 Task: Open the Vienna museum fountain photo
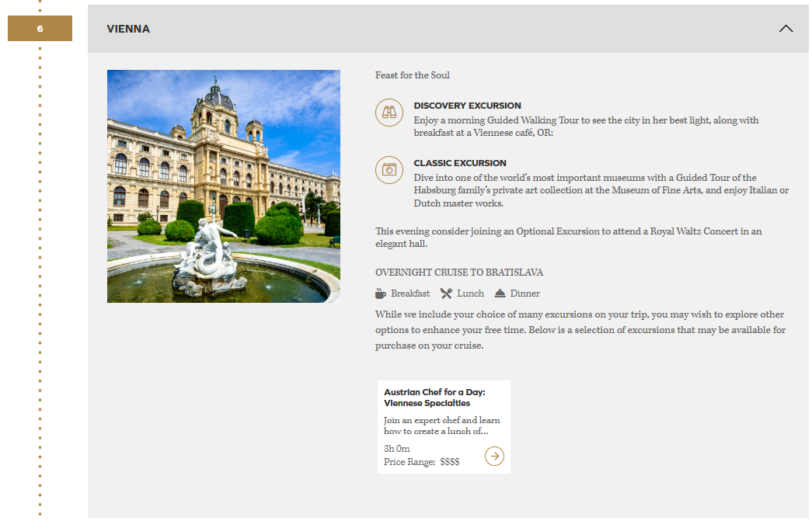click(224, 186)
